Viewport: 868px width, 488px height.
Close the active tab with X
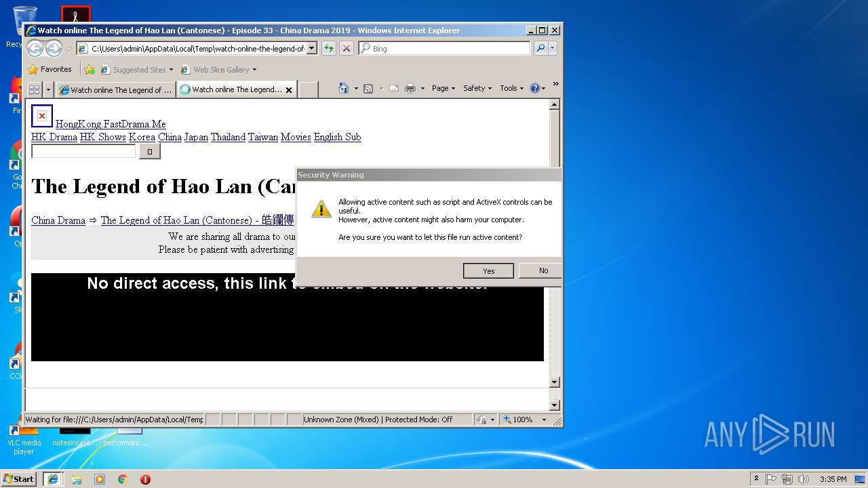(289, 89)
